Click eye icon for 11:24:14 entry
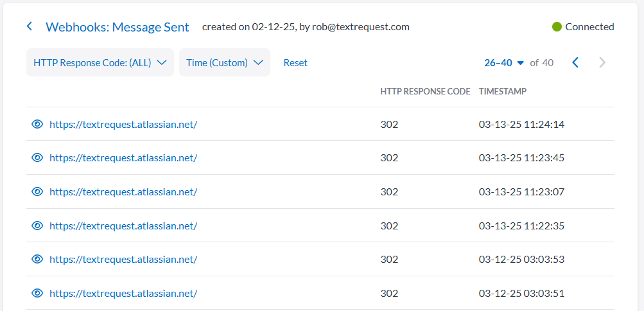 tap(37, 124)
